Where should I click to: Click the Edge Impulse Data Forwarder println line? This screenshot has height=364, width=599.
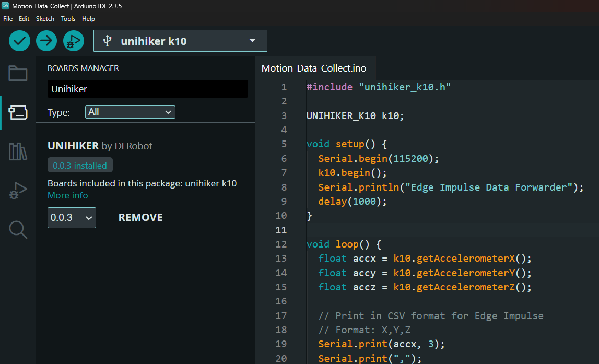451,187
